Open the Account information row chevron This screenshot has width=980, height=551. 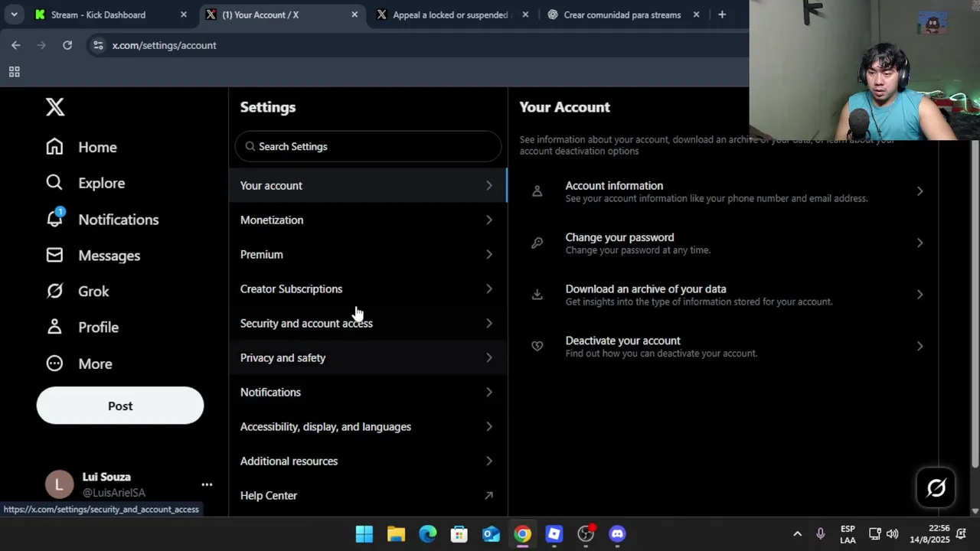920,191
